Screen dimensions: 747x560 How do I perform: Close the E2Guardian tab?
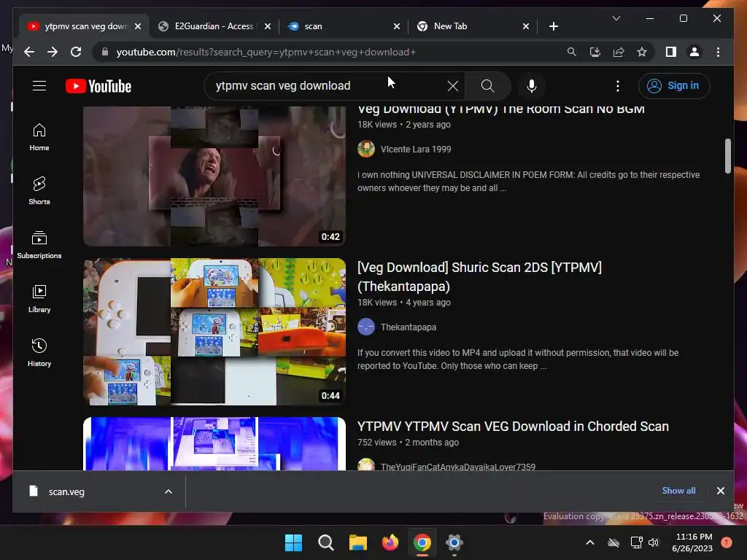[x=268, y=26]
